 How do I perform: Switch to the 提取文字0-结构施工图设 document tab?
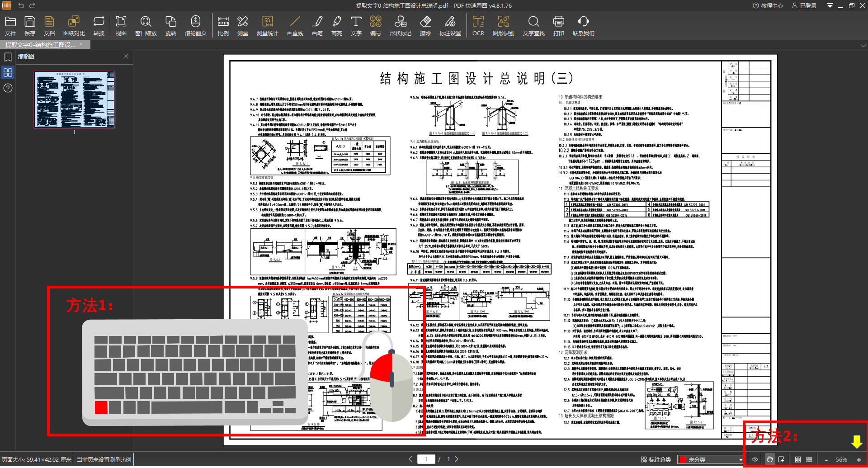[40, 45]
